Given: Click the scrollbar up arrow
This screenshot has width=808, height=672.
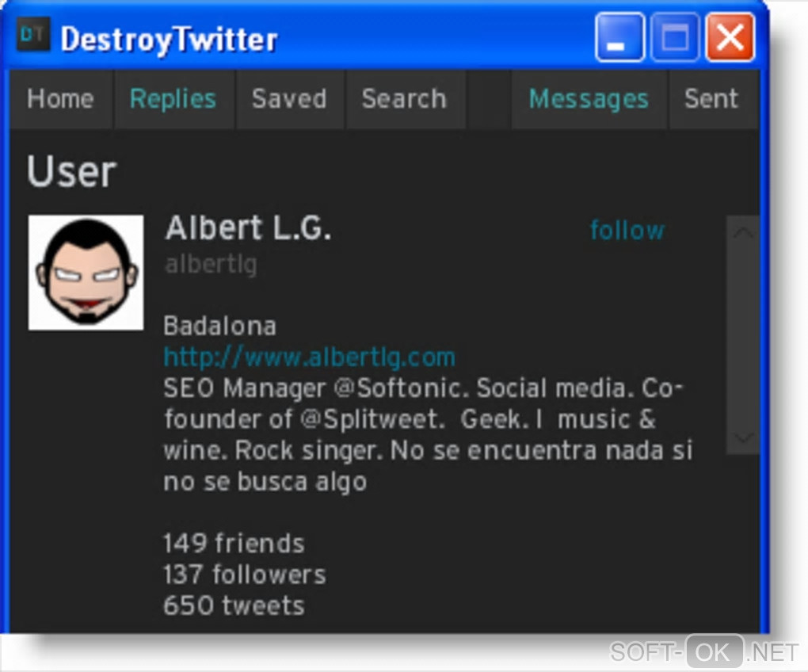Looking at the screenshot, I should point(742,232).
